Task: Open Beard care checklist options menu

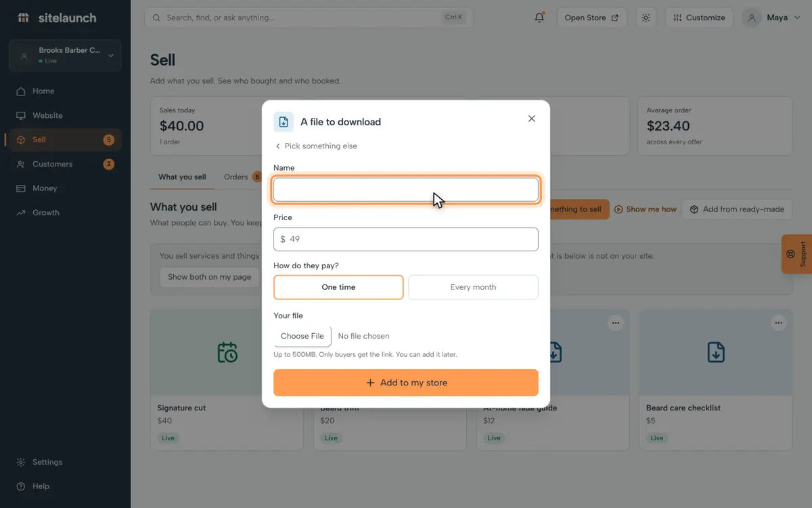Action: point(778,323)
